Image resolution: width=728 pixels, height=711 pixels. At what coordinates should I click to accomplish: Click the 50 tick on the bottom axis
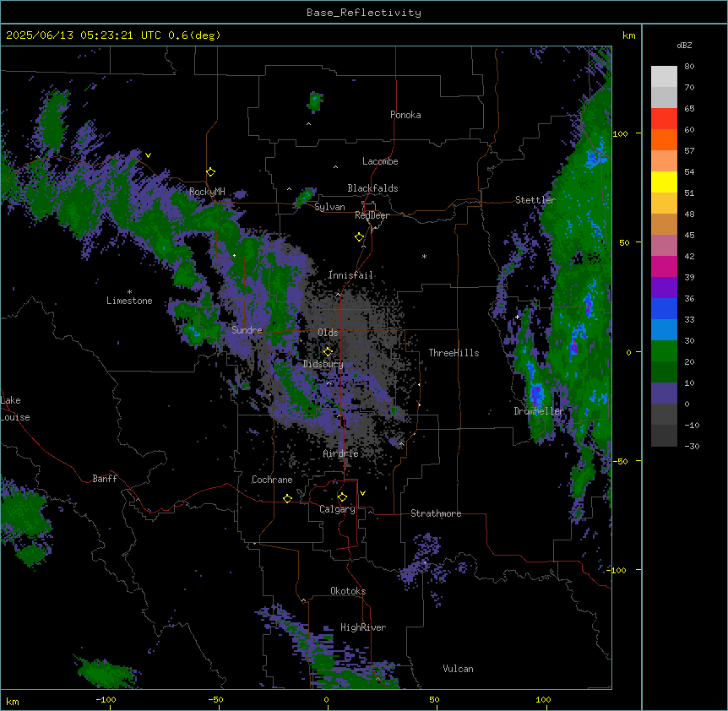pos(434,699)
